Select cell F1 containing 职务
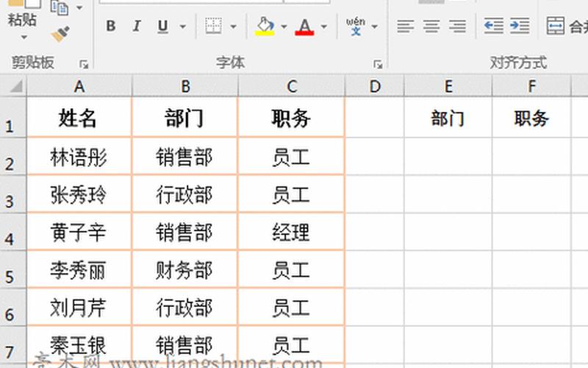The height and width of the screenshot is (368, 588). [531, 118]
